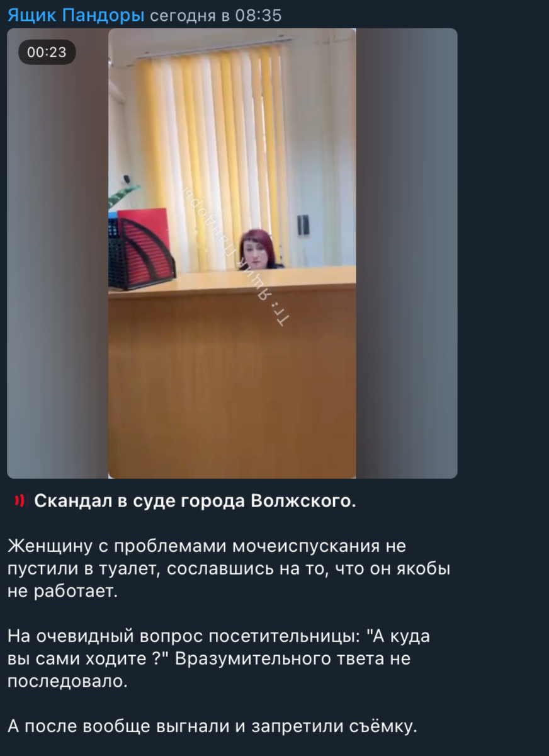Click the line А после вообще выгнали
The image size is (549, 756).
pos(213,726)
